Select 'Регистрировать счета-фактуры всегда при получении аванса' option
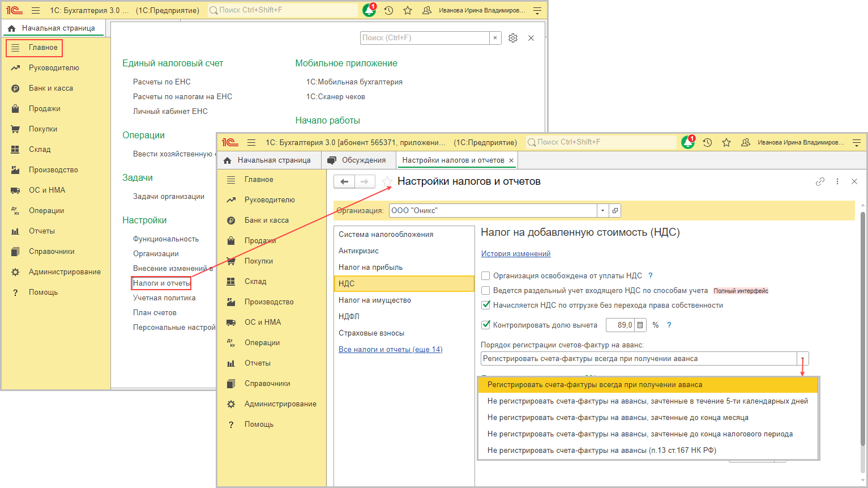 point(648,385)
